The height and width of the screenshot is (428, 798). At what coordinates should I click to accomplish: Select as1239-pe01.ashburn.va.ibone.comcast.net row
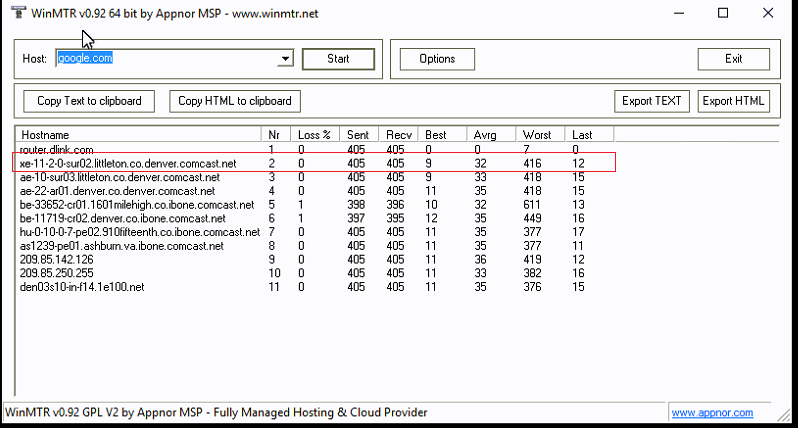click(315, 246)
